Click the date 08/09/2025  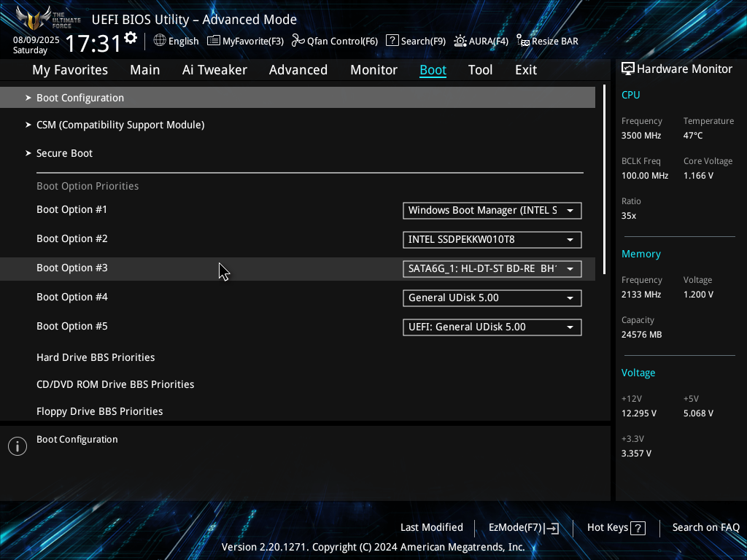coord(36,40)
